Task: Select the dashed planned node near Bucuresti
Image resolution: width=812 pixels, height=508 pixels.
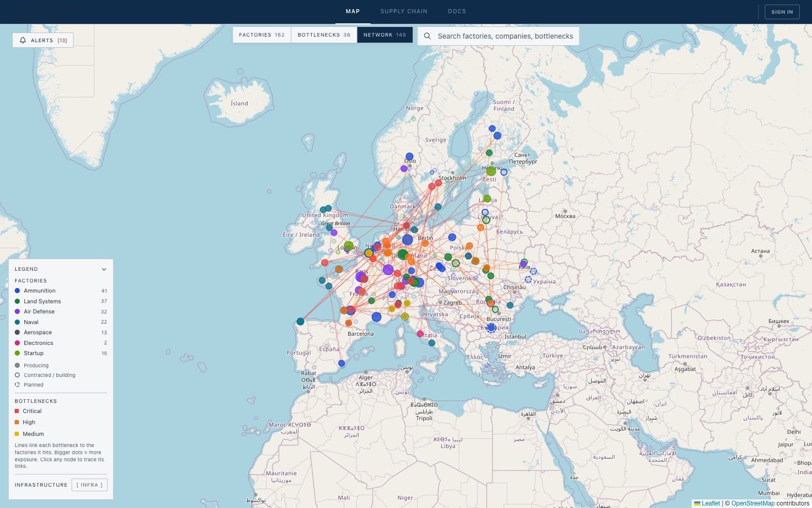Action: (x=491, y=328)
